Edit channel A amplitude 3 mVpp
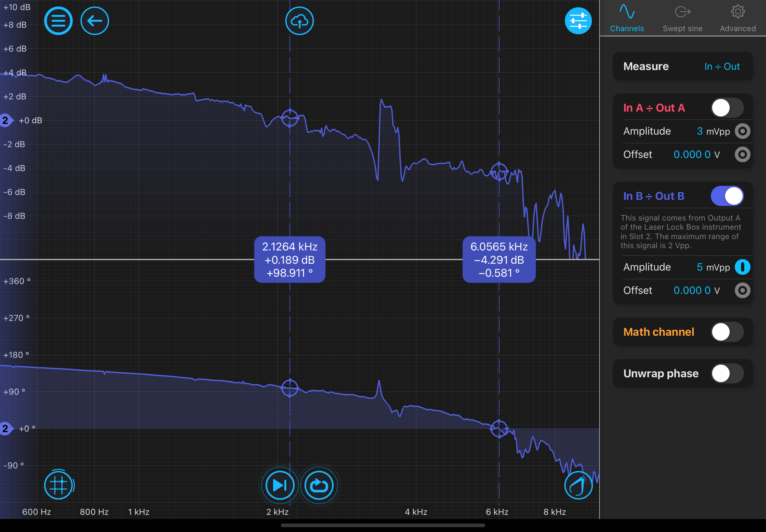The image size is (766, 532). coord(713,131)
